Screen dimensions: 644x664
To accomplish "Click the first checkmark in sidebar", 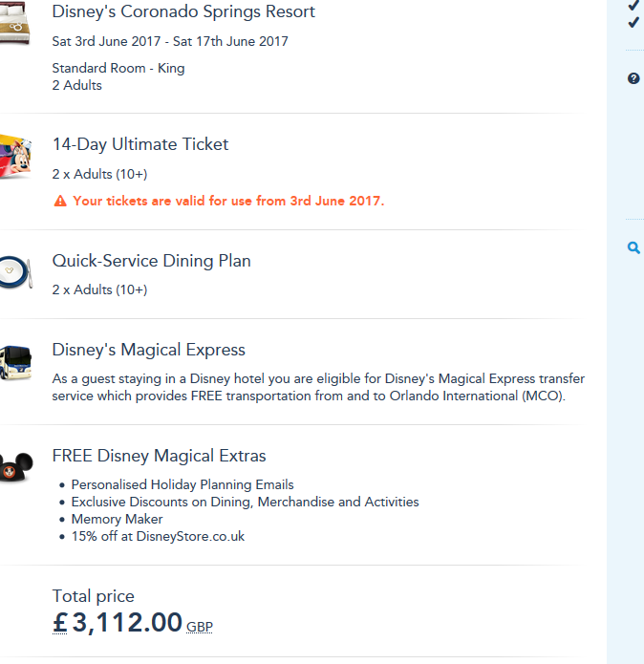I will point(633,5).
